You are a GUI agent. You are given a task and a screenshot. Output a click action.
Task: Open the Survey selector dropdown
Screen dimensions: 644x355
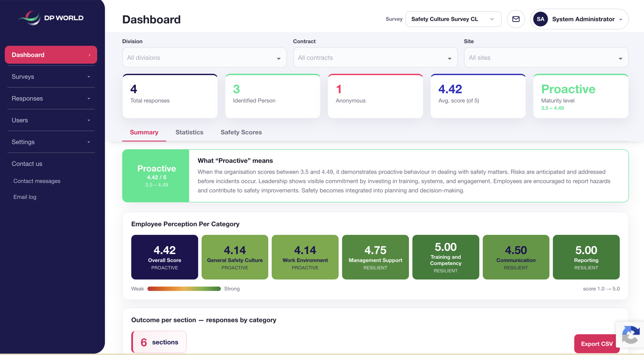[453, 19]
